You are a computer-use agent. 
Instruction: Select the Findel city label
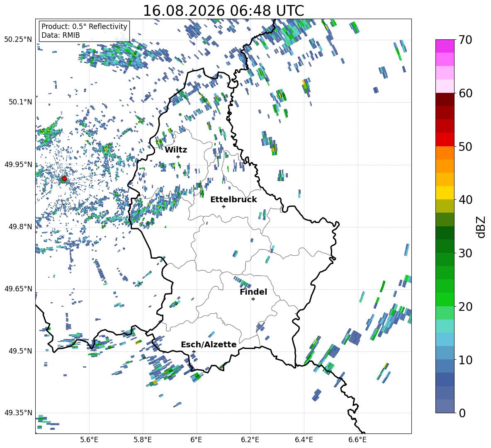253,292
